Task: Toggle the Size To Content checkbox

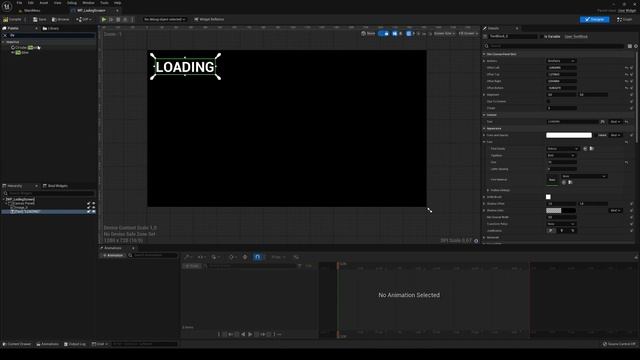Action: (548, 101)
